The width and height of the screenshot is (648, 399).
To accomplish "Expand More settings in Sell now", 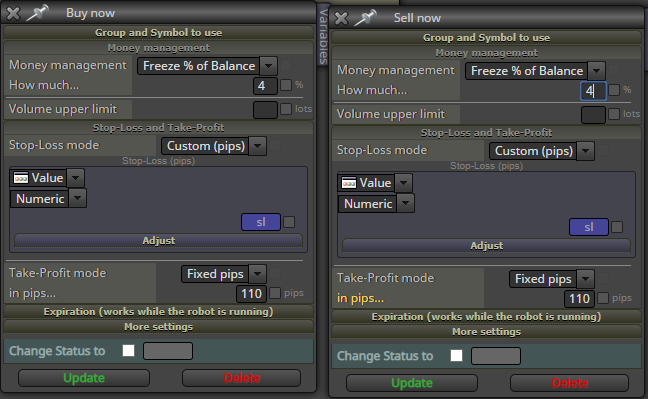I will click(x=486, y=332).
